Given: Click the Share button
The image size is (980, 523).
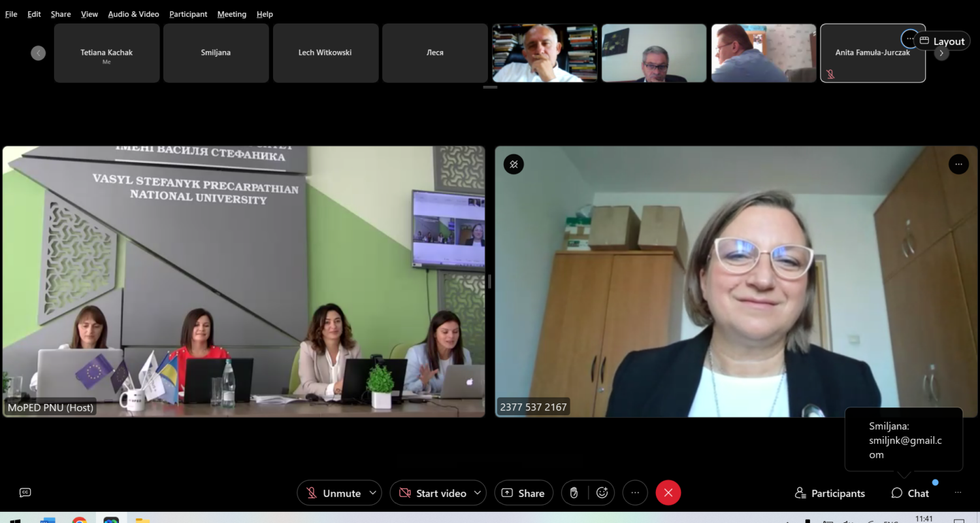Looking at the screenshot, I should (523, 493).
